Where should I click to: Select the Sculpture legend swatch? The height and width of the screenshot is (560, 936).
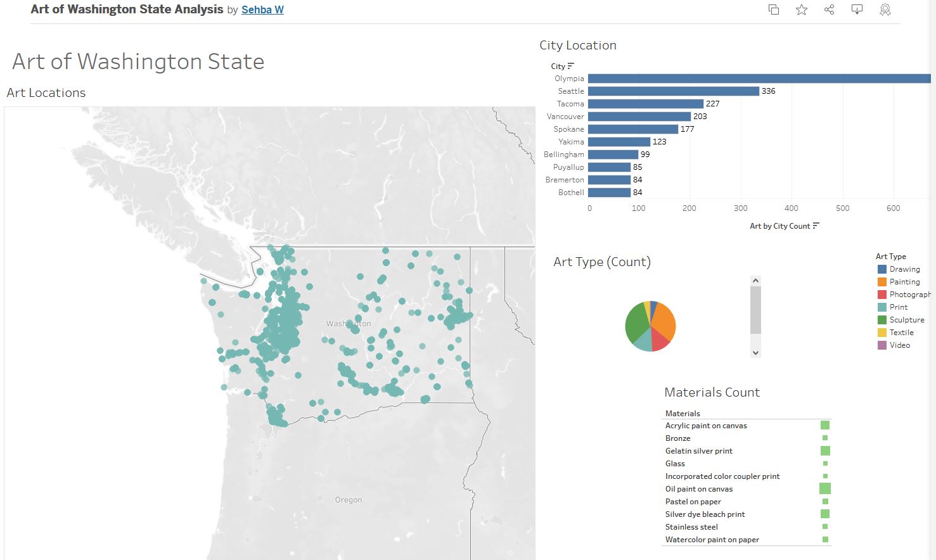882,320
